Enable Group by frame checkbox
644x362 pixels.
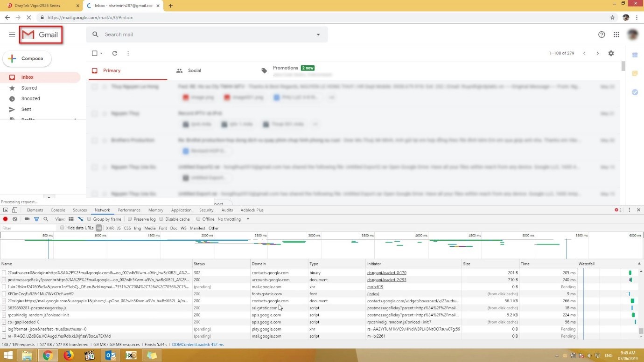[x=89, y=219]
